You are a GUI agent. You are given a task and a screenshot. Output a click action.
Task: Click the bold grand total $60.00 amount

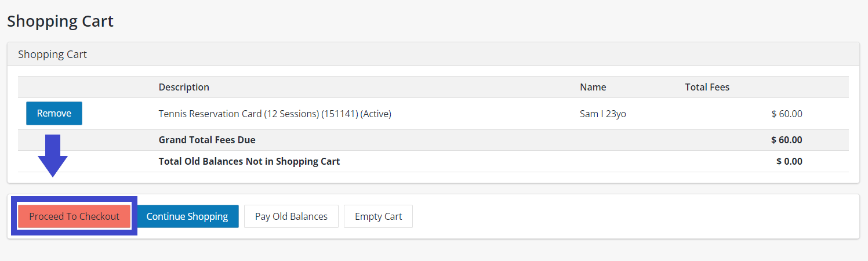787,140
